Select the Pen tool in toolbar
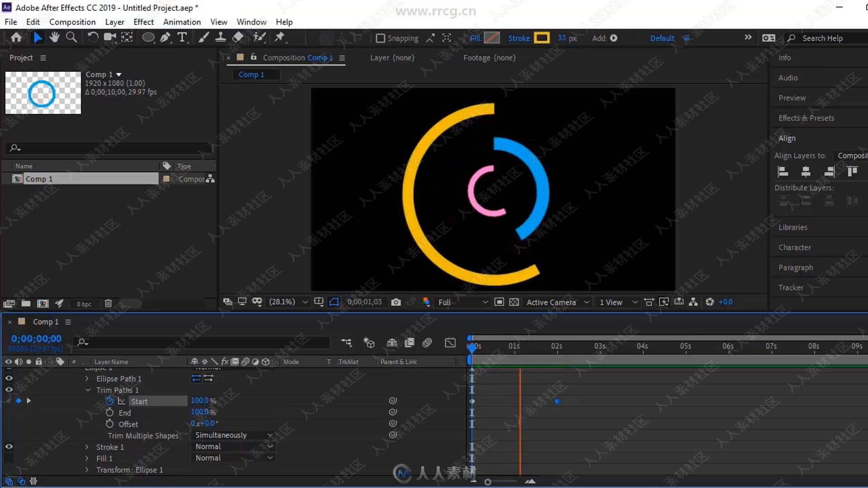 click(165, 38)
